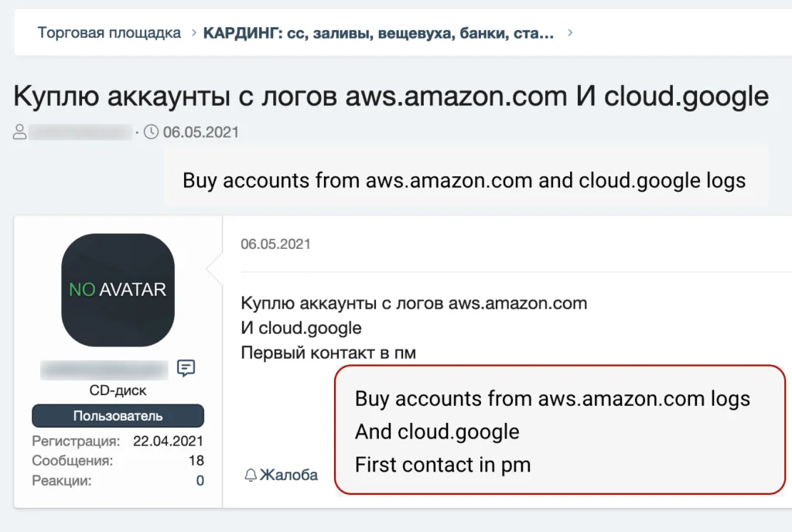Click the bell icon next to Жалоба

(251, 474)
